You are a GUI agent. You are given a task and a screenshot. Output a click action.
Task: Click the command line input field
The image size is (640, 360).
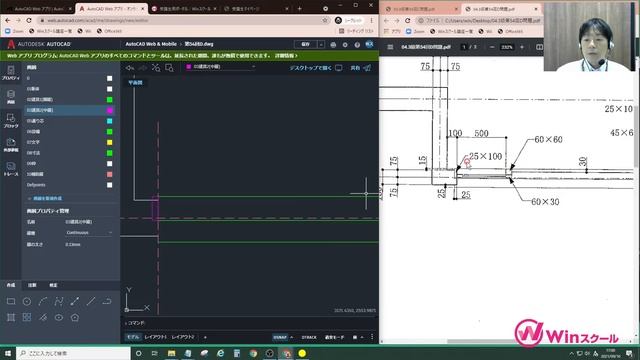click(249, 323)
